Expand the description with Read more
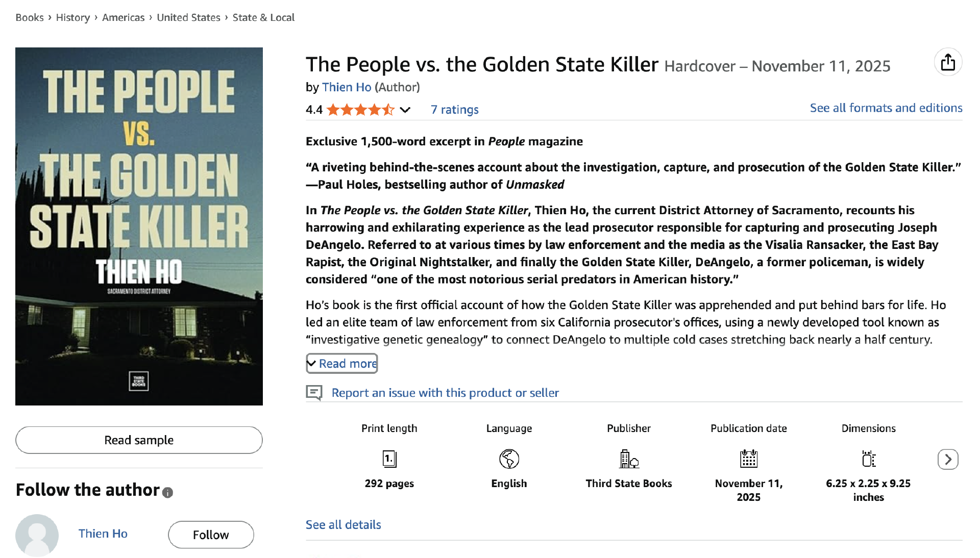This screenshot has width=980, height=558. [x=342, y=364]
